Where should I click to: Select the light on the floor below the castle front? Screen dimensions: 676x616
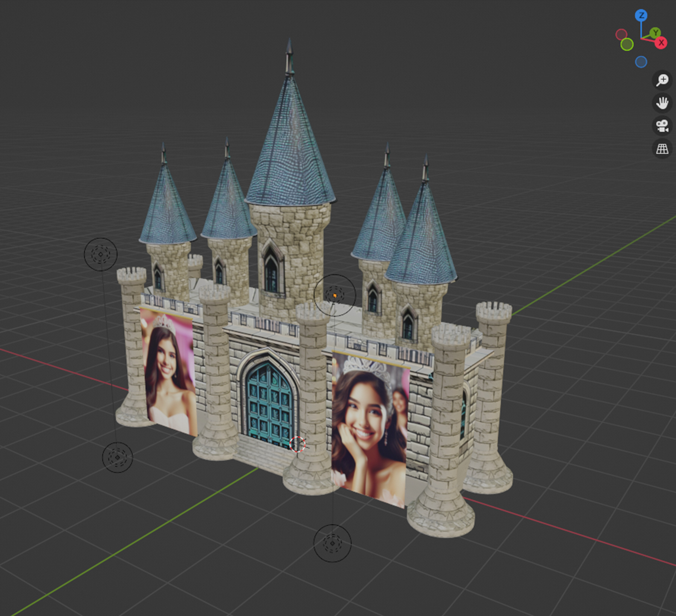pyautogui.click(x=332, y=543)
